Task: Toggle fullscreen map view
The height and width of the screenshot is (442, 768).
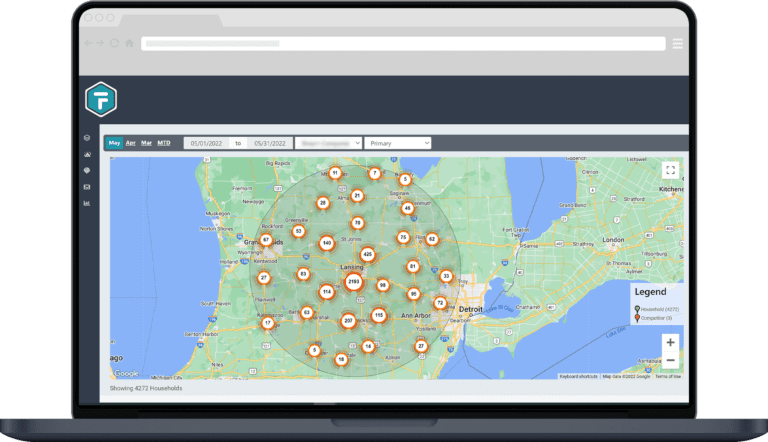Action: 670,170
